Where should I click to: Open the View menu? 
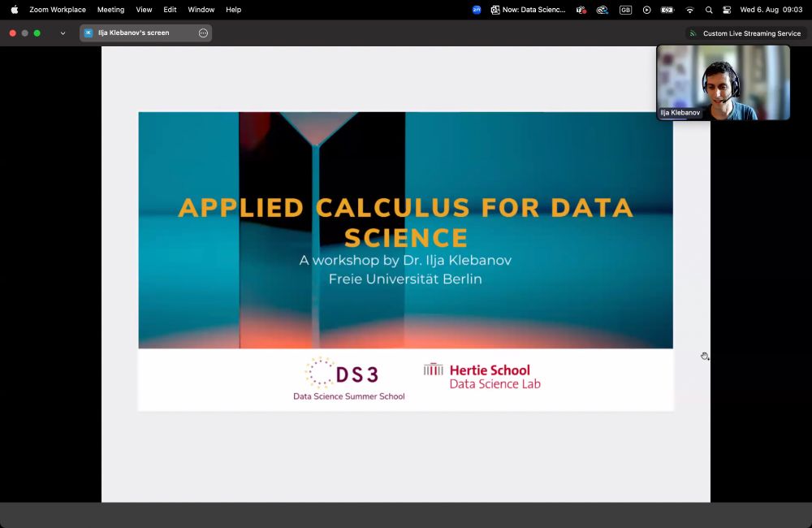click(x=144, y=9)
